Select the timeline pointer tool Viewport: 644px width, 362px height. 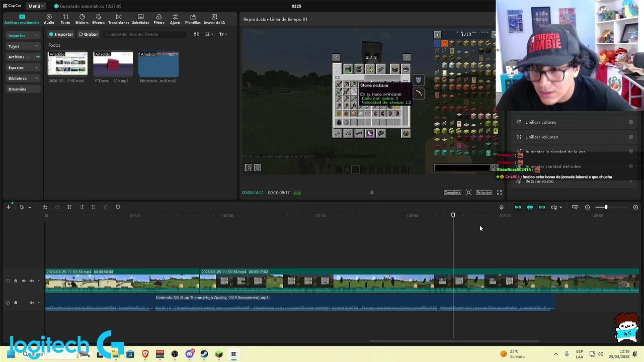[x=22, y=207]
